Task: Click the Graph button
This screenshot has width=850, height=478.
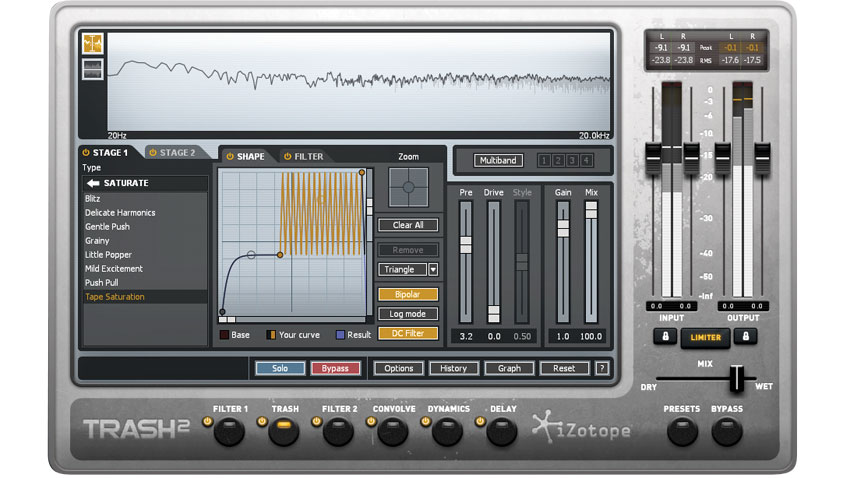Action: click(509, 369)
